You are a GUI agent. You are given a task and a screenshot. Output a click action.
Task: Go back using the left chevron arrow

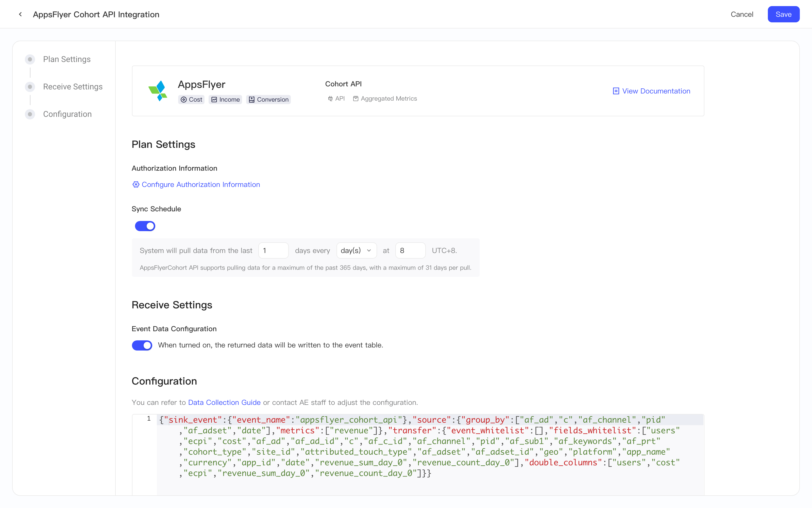coord(21,14)
